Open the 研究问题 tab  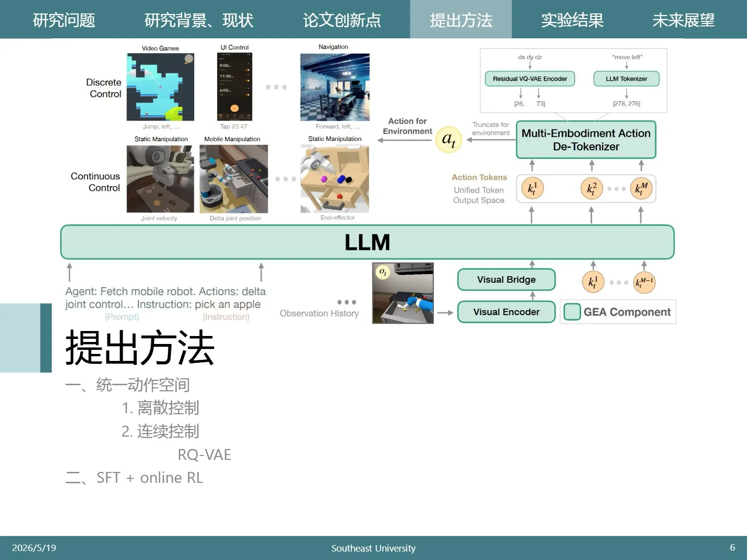(64, 20)
